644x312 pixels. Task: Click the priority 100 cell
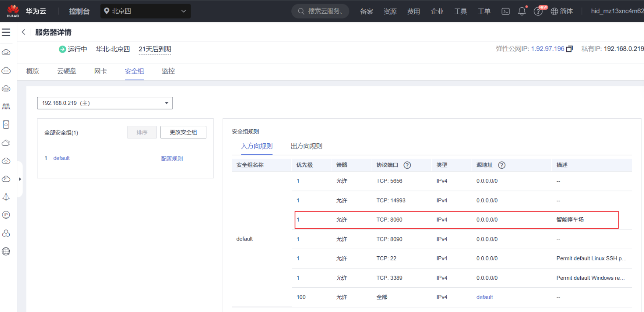(301, 297)
